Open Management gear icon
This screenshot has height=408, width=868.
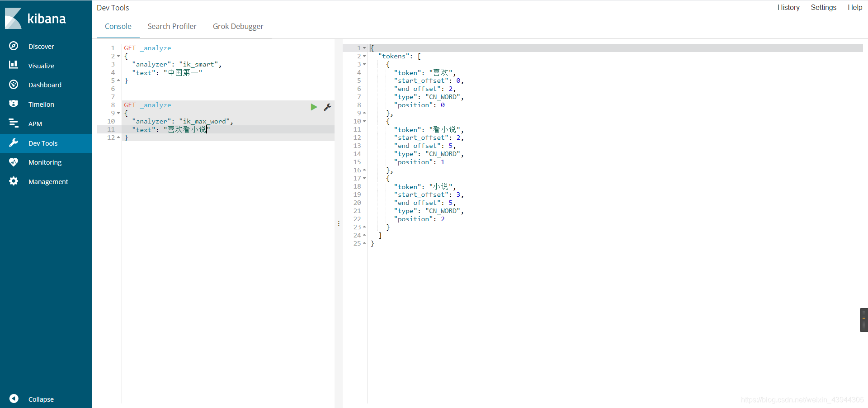point(14,181)
